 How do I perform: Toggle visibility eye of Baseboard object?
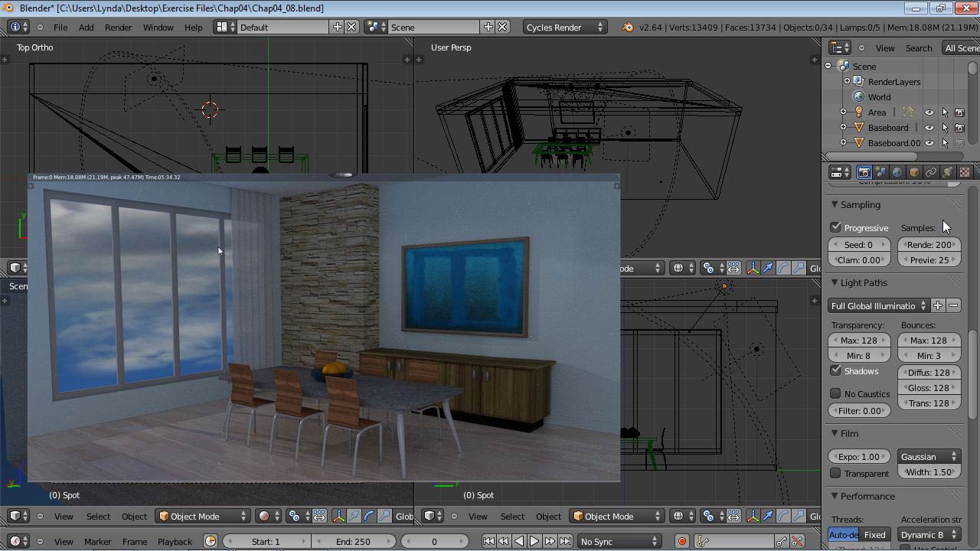tap(929, 127)
